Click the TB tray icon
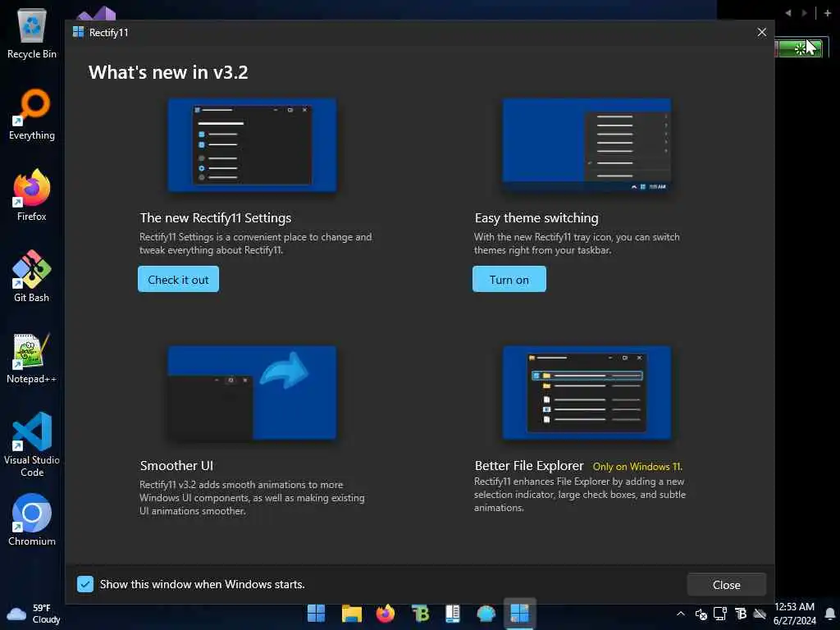840x630 pixels. [741, 614]
